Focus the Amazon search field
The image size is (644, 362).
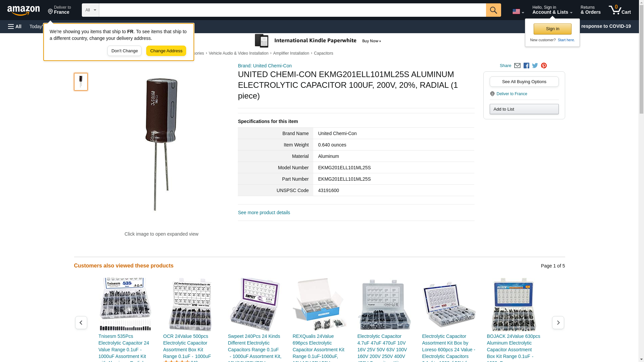(292, 10)
